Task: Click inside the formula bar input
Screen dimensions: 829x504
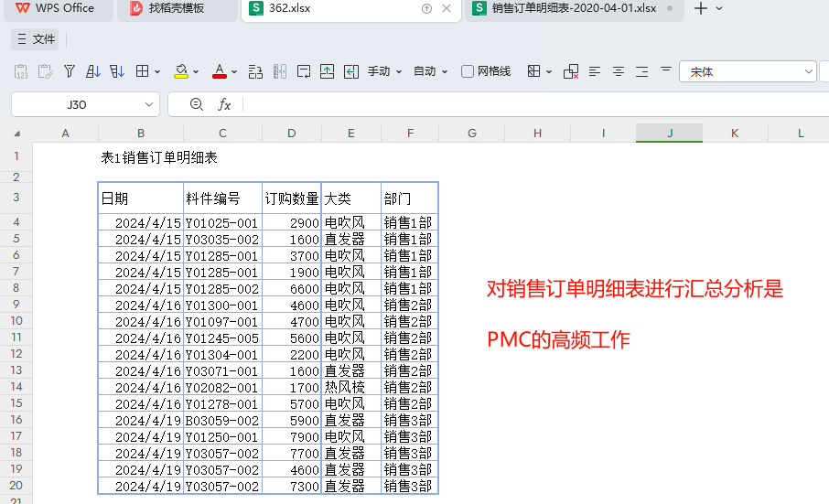Action: [x=535, y=104]
